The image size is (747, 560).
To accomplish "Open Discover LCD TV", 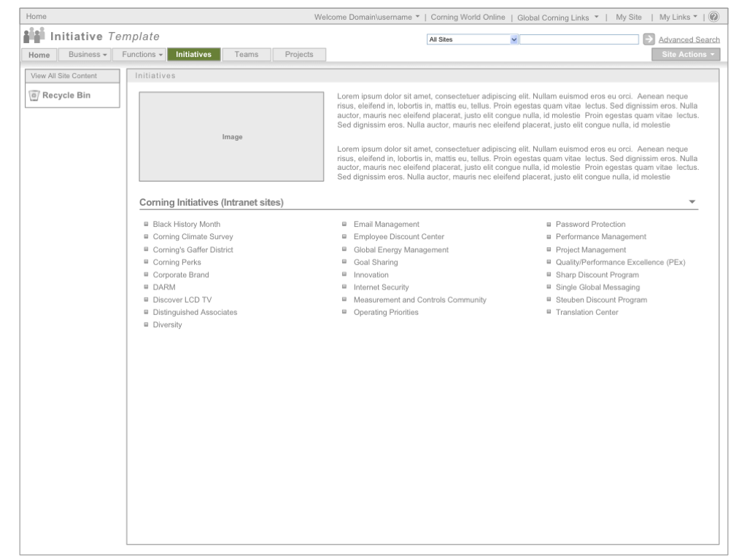I will tap(182, 300).
